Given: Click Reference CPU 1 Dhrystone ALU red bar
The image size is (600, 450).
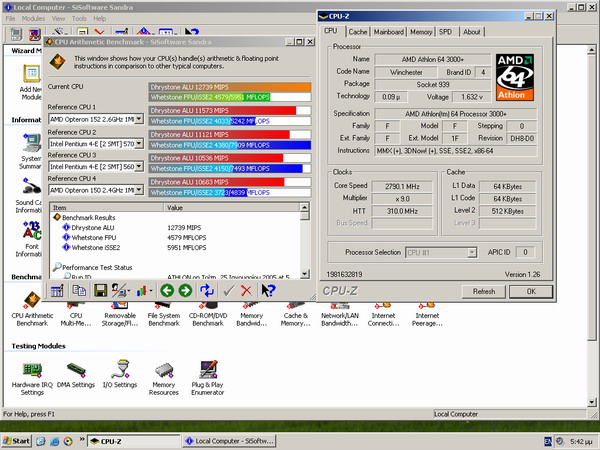Looking at the screenshot, I should pyautogui.click(x=230, y=111).
